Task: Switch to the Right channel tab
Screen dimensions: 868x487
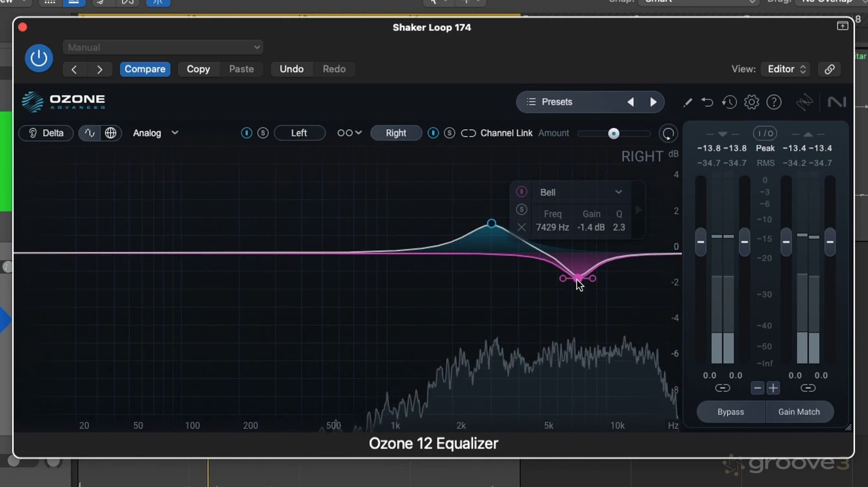Action: (x=396, y=133)
